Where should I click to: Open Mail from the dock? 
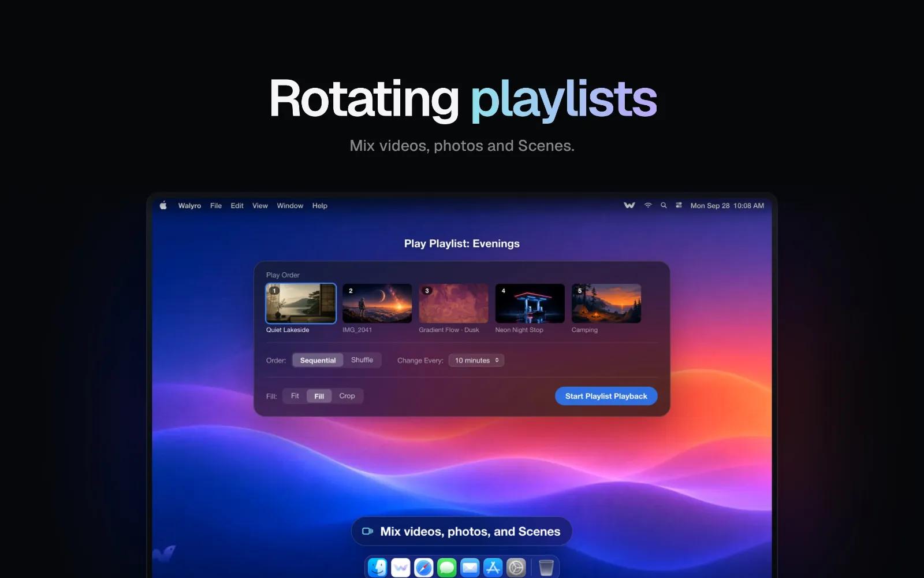pyautogui.click(x=470, y=568)
